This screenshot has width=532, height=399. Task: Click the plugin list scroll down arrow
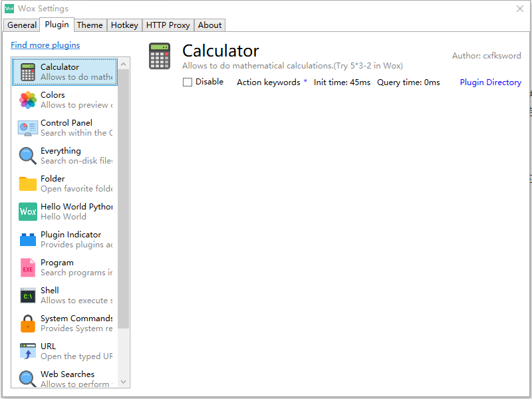point(124,382)
